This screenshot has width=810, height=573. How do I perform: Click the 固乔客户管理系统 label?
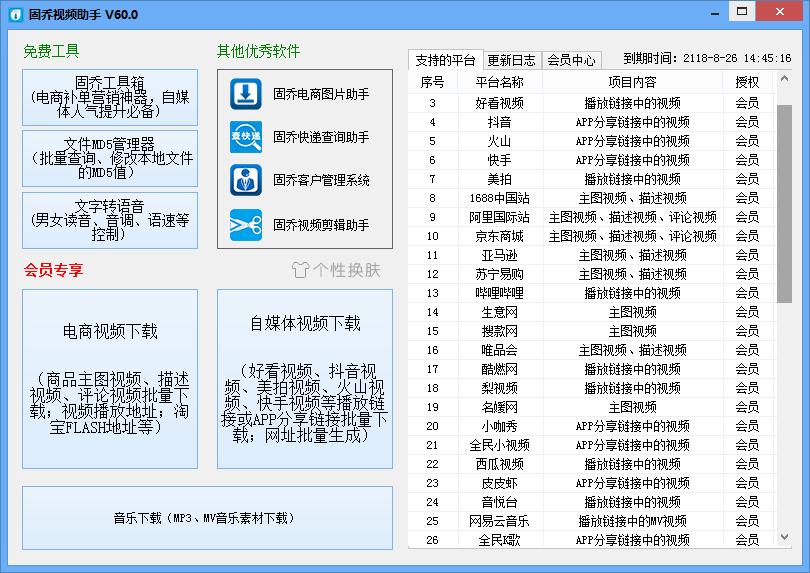pyautogui.click(x=321, y=180)
